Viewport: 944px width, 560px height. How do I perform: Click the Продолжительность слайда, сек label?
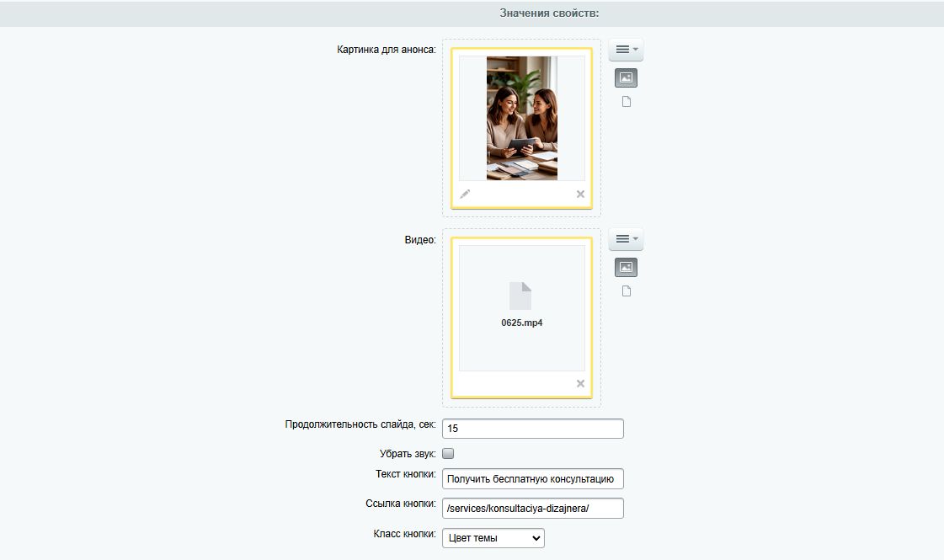[360, 424]
